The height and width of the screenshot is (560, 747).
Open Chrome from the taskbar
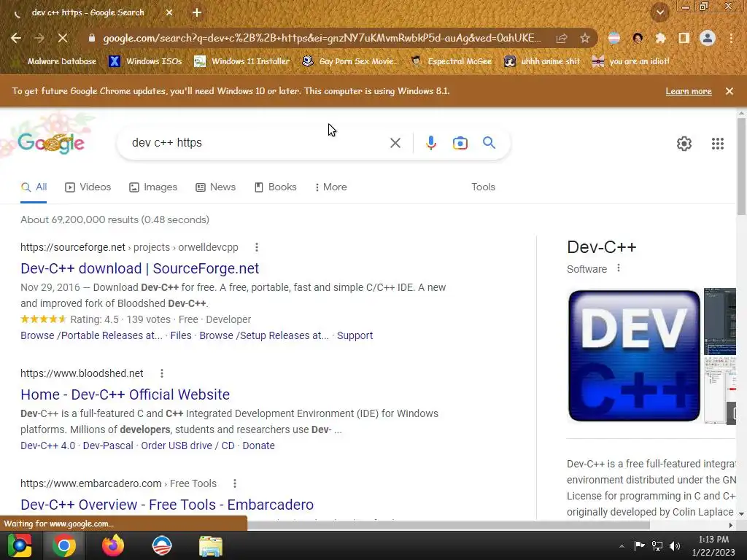click(64, 545)
